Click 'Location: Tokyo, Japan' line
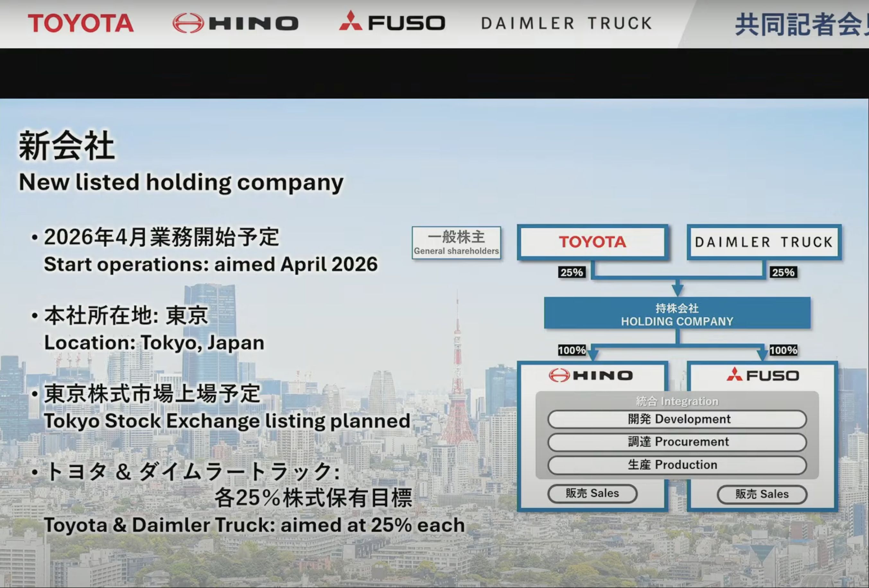 click(154, 343)
